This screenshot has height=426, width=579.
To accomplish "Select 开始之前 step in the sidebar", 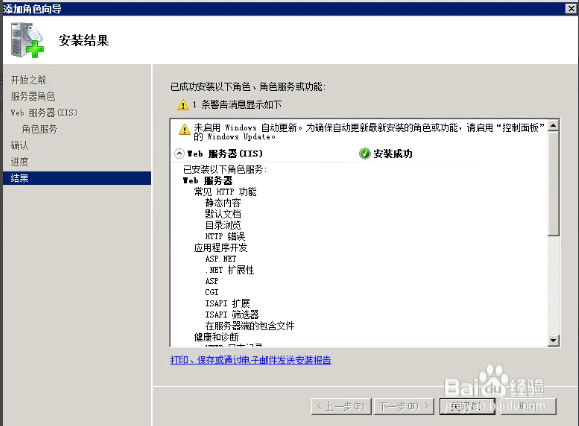I will [x=28, y=80].
